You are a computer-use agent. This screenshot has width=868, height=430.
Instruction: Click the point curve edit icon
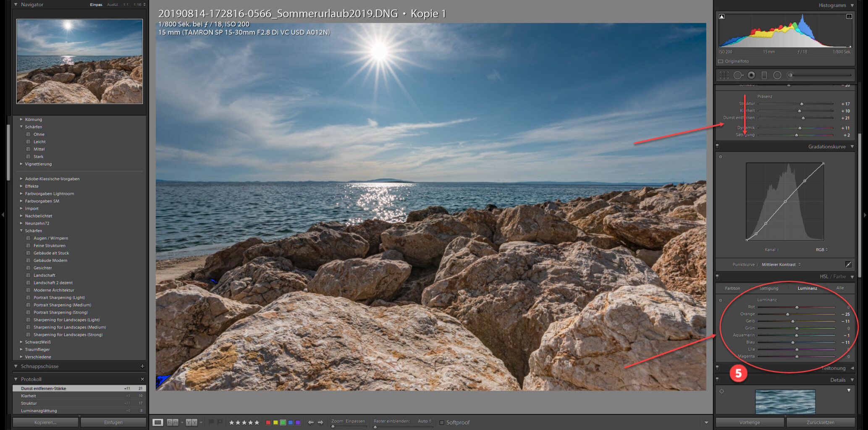pyautogui.click(x=848, y=265)
